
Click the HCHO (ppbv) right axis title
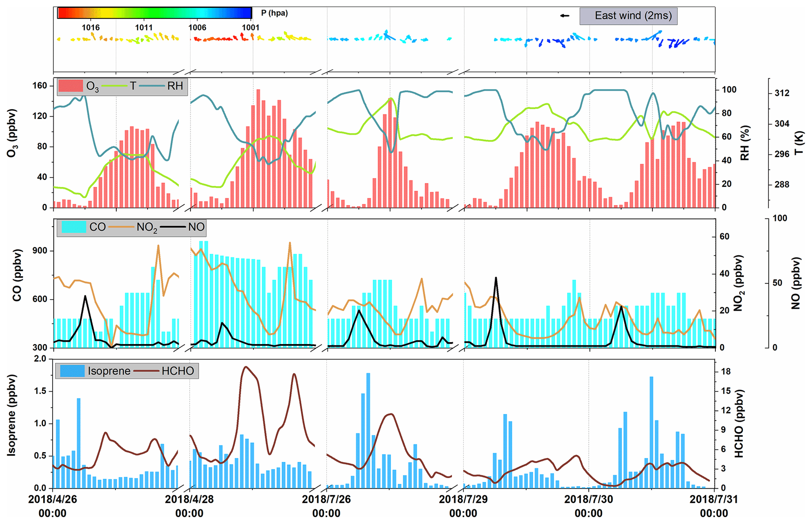[739, 423]
